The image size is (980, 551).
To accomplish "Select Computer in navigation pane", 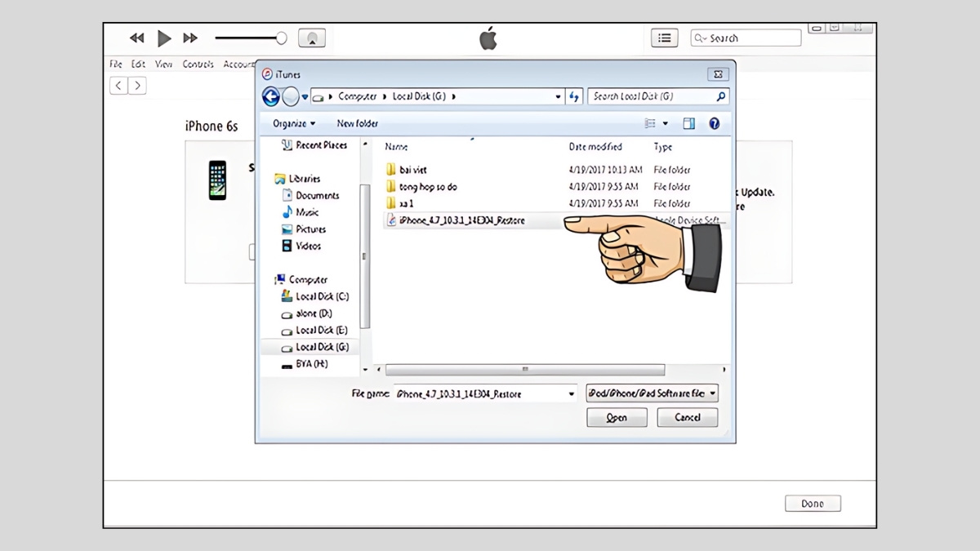I will click(301, 279).
